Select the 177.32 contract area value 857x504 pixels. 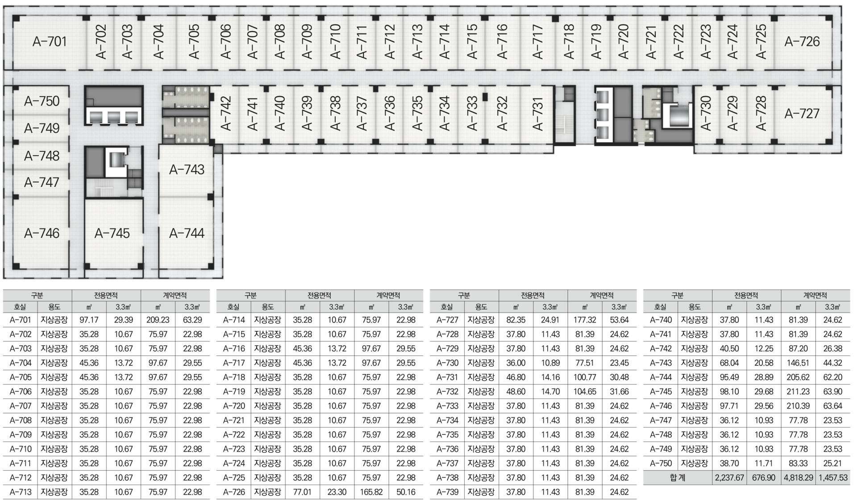pos(585,320)
